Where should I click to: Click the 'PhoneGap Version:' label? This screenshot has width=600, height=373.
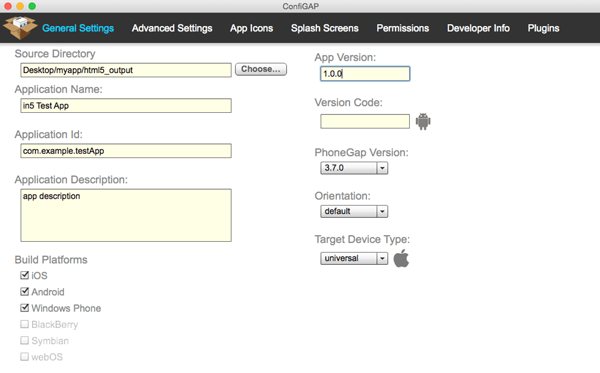(361, 153)
